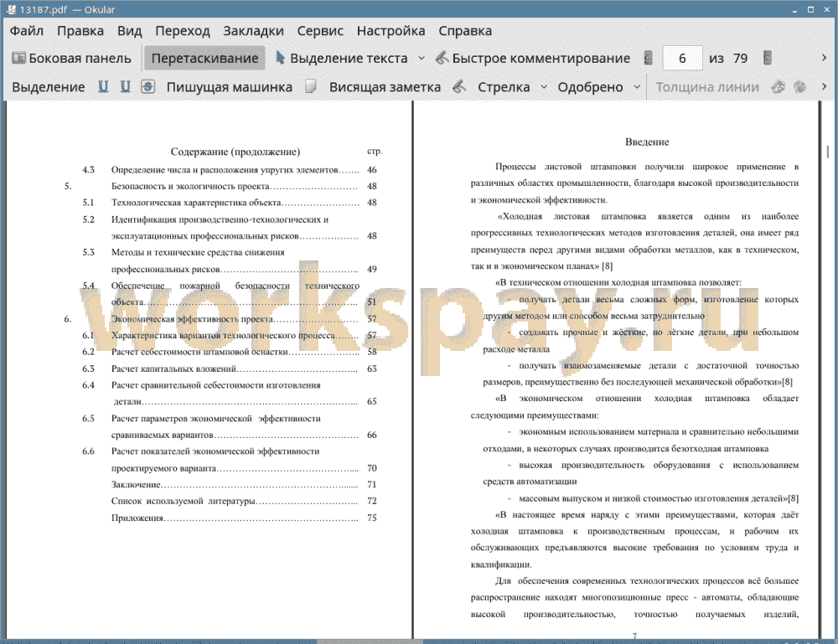Screen dimensions: 838x644
Task: Click contents entry Определение числа и расположения упругих элементов
Action: pyautogui.click(x=225, y=170)
